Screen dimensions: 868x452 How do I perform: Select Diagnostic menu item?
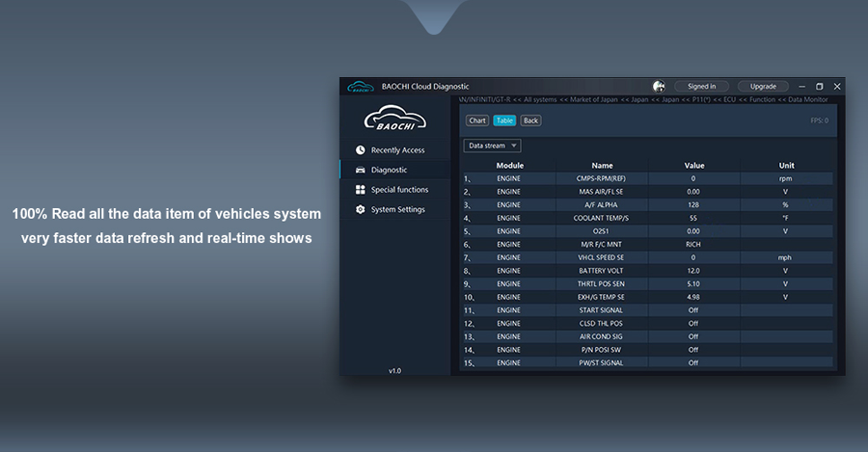395,170
